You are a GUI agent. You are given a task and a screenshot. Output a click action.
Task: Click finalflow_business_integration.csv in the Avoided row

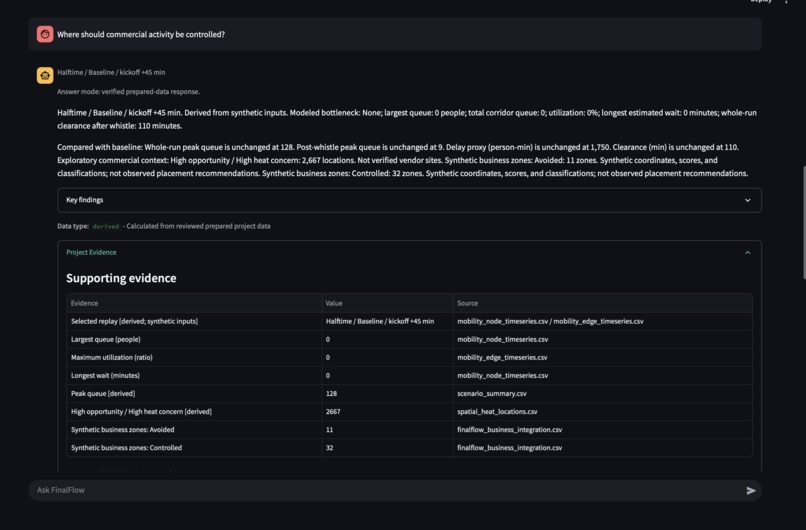click(509, 429)
